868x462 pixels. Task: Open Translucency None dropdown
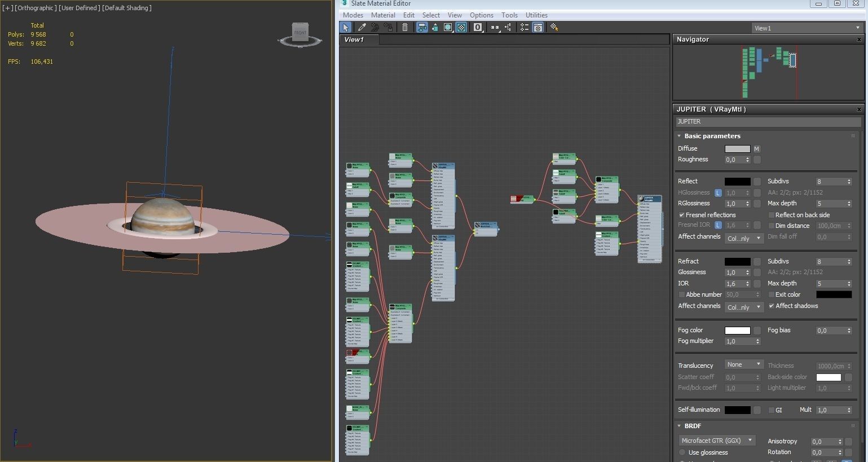[x=744, y=364]
